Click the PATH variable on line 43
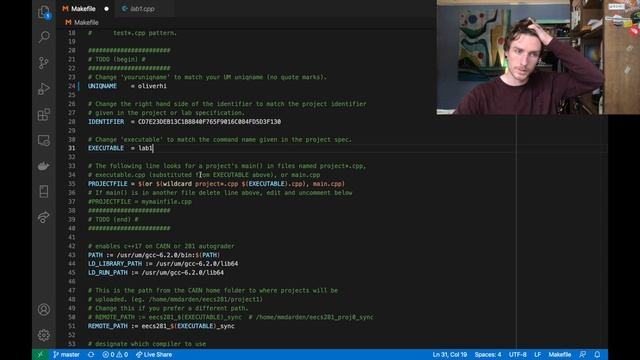The width and height of the screenshot is (640, 360). 95,255
